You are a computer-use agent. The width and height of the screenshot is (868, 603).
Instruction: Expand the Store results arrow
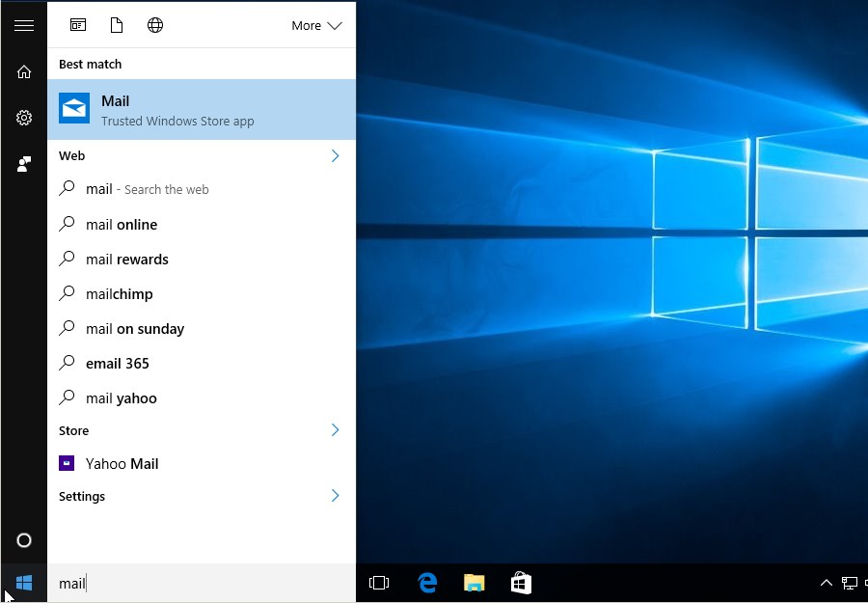335,430
